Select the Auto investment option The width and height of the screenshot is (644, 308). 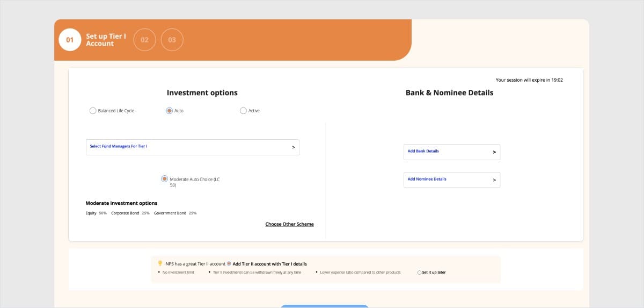click(169, 111)
